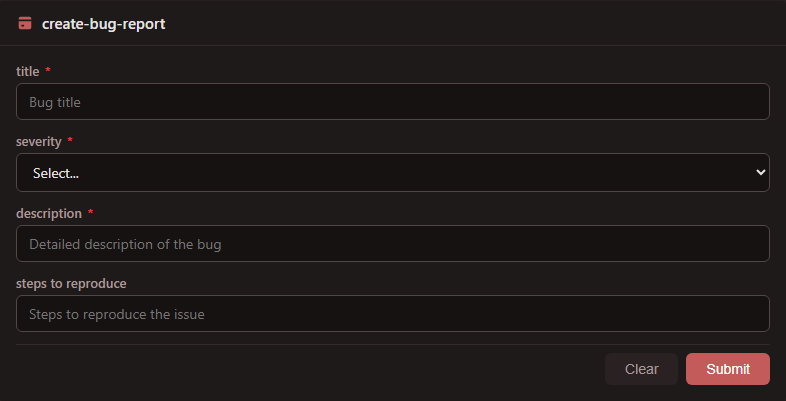Click the 'Select...' text in severity
786x401 pixels.
(56, 173)
